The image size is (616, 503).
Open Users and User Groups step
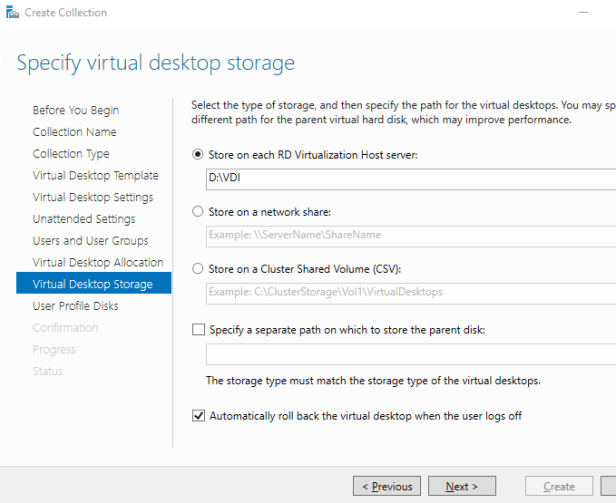90,241
